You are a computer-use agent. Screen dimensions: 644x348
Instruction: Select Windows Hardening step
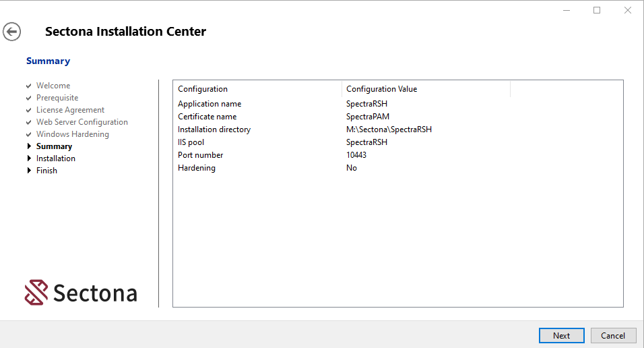click(72, 134)
